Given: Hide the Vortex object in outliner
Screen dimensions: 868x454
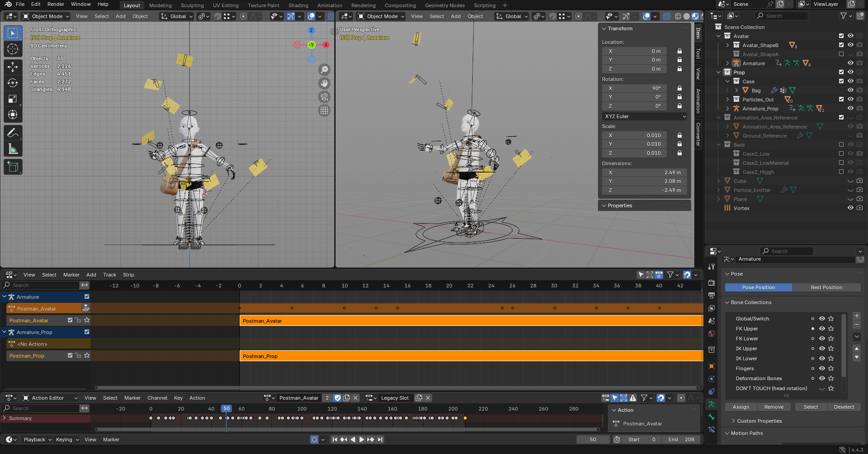Looking at the screenshot, I should (x=850, y=208).
